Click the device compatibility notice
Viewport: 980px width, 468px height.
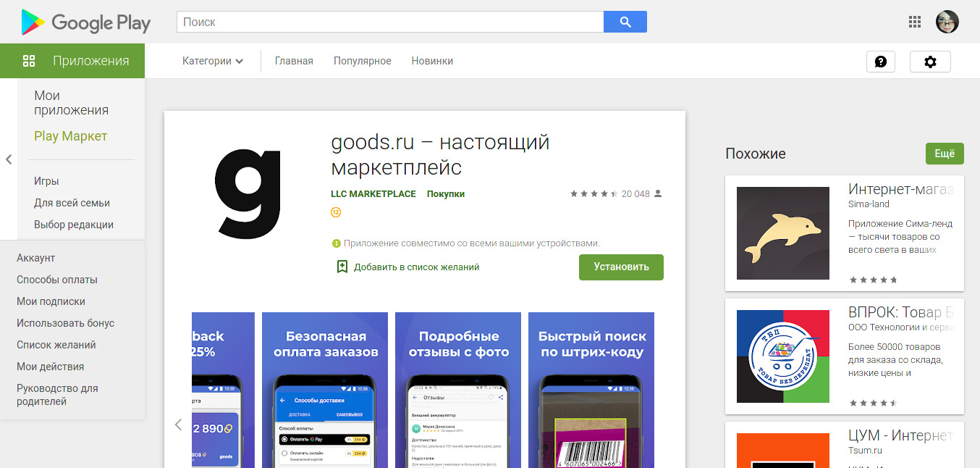[465, 243]
